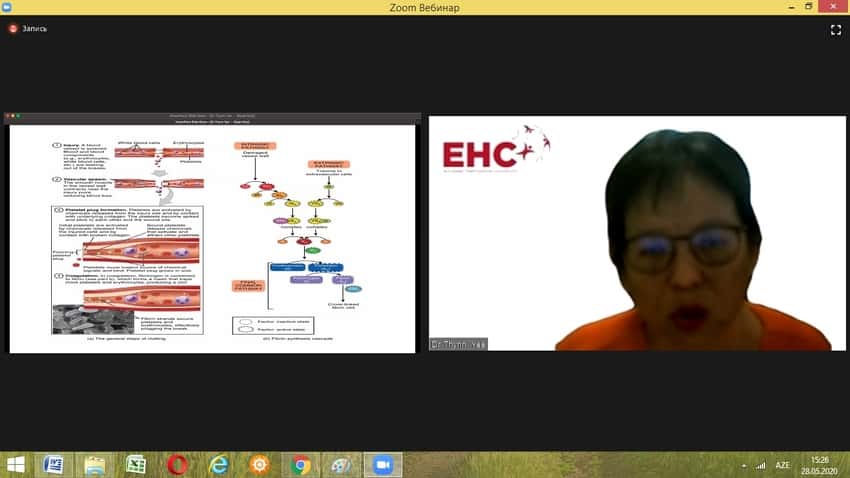Open File Explorer from the taskbar
The height and width of the screenshot is (478, 850).
95,465
